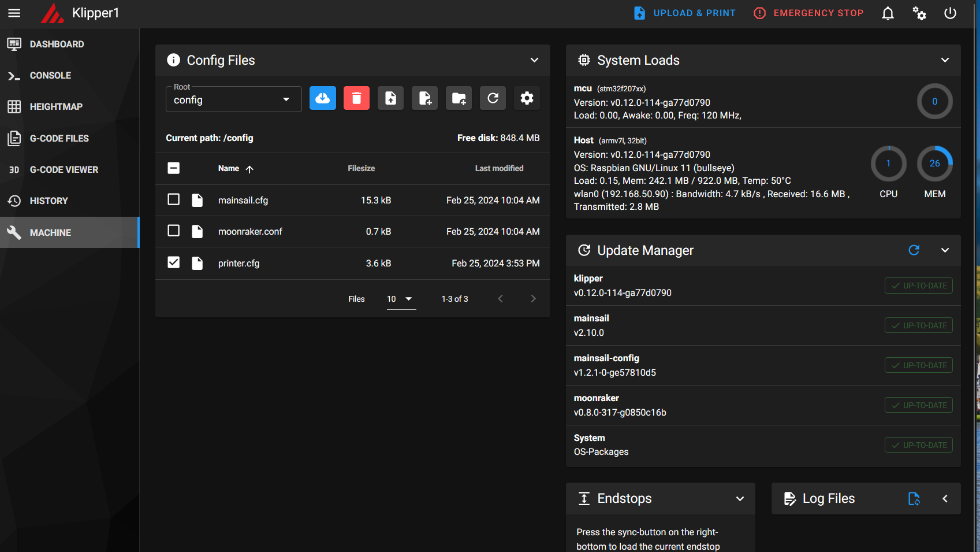
Task: Open the files per page dropdown
Action: 401,299
